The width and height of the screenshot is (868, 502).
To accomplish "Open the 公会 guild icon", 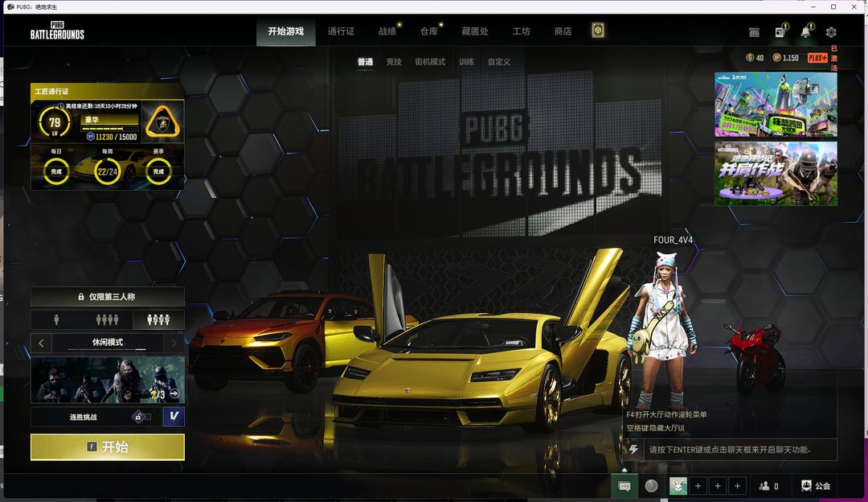I will [816, 486].
